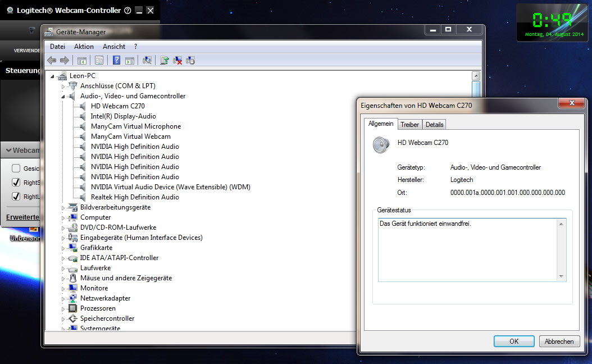Enable the unchecked Gesic... checkbox in Webcam-Controller
592x364 pixels.
(16, 169)
